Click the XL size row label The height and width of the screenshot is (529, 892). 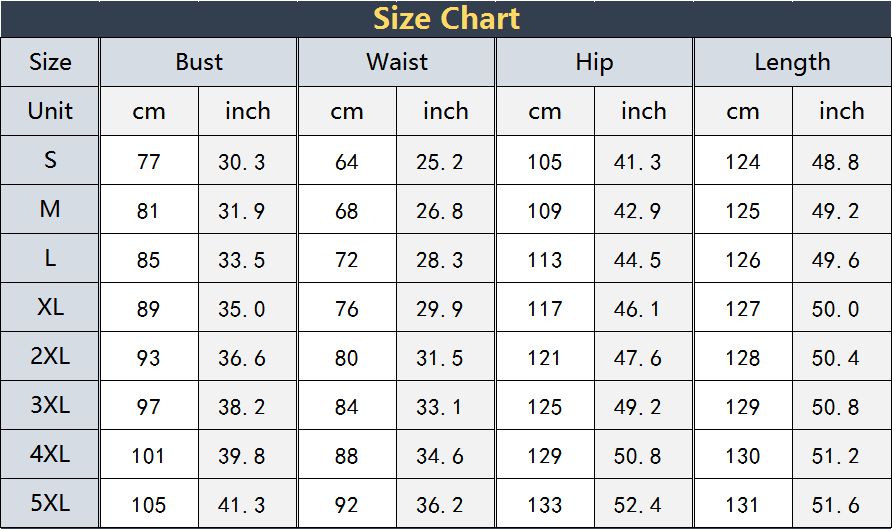50,307
